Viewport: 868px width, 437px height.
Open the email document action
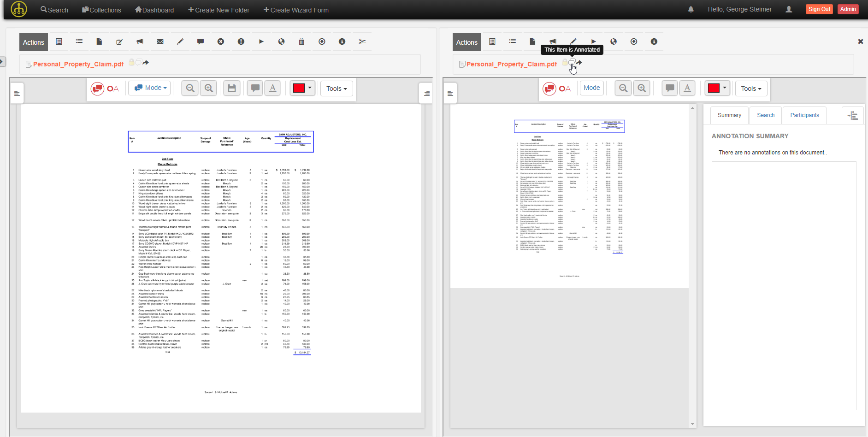(x=160, y=41)
